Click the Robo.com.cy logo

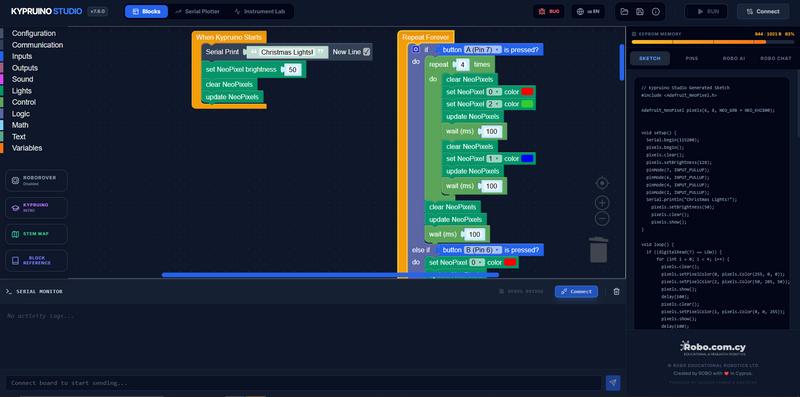[x=713, y=348]
